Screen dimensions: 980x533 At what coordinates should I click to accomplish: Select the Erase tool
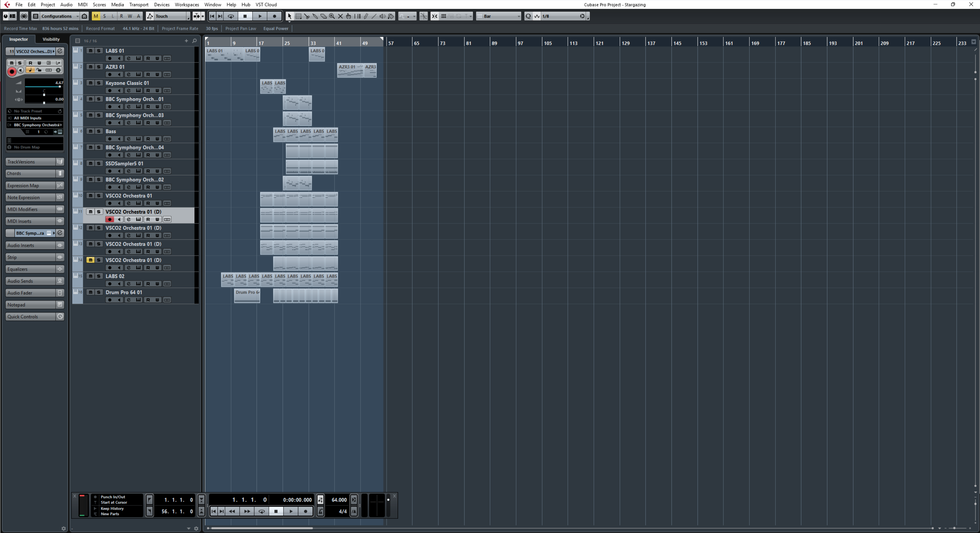click(x=323, y=16)
